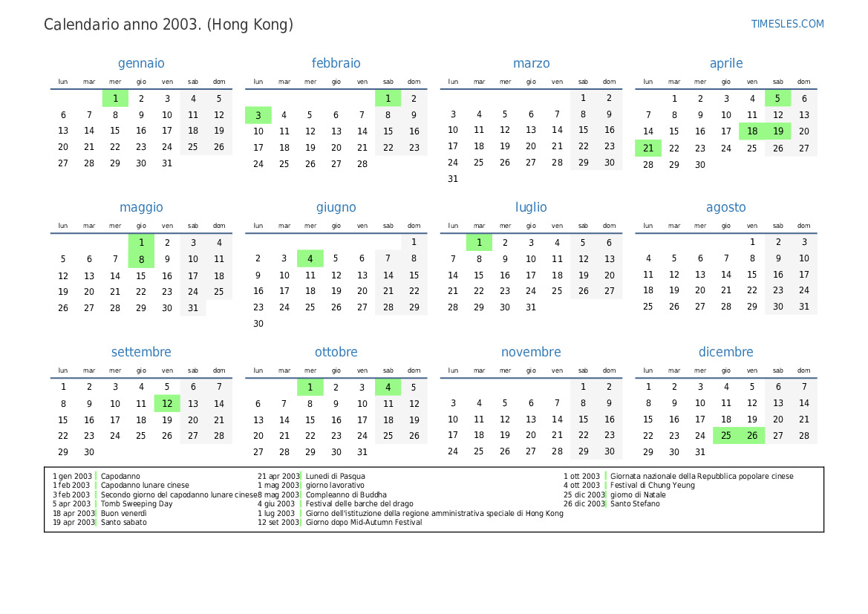Select the novembre month heading
The image size is (868, 614).
point(531,352)
